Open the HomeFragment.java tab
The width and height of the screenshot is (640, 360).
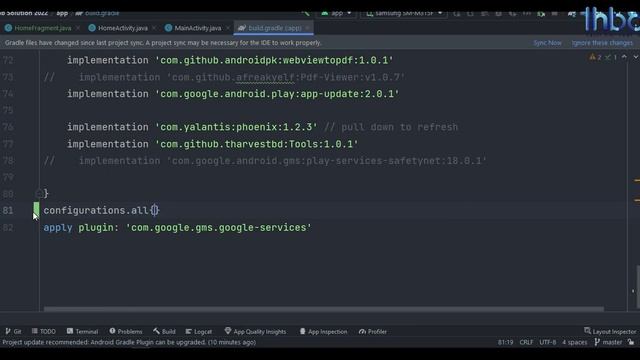(x=42, y=28)
